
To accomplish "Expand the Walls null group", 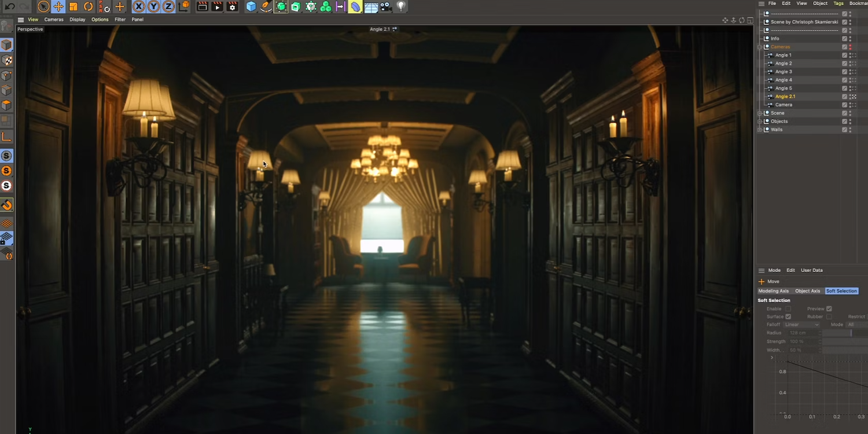I will click(759, 130).
